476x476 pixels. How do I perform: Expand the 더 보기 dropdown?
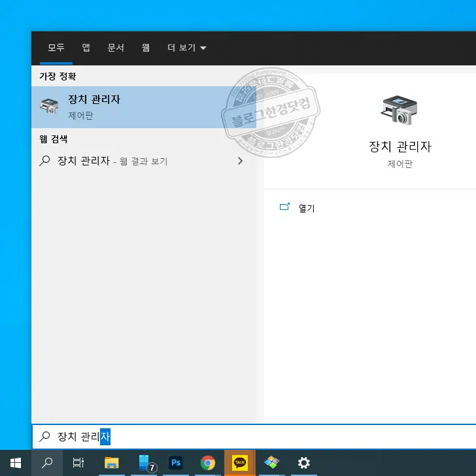(x=187, y=48)
